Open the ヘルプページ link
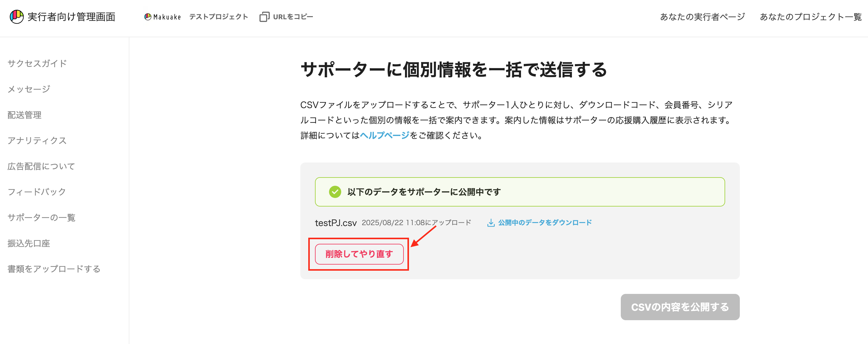 [x=385, y=135]
